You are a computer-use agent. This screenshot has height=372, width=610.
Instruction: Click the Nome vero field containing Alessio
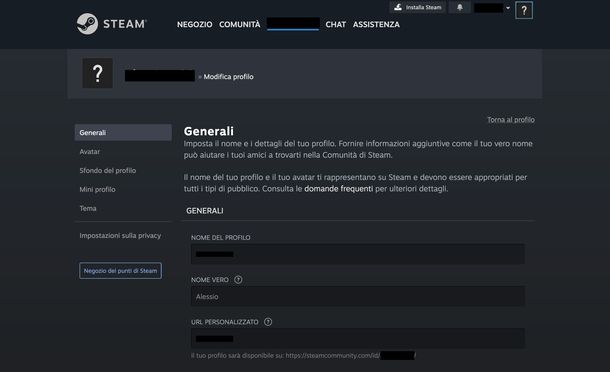(x=358, y=297)
